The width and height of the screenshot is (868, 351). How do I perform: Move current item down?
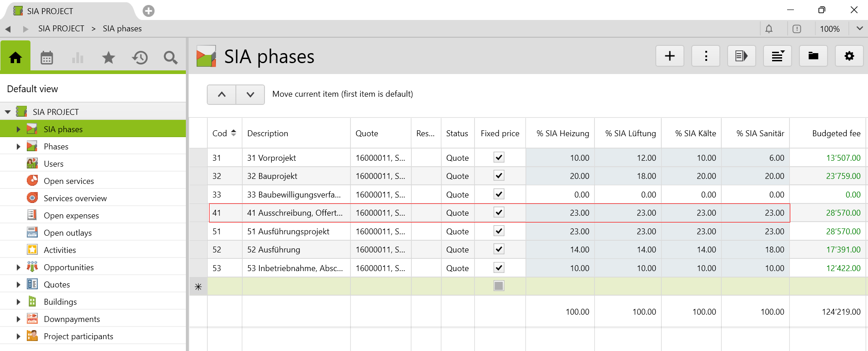[x=250, y=94]
